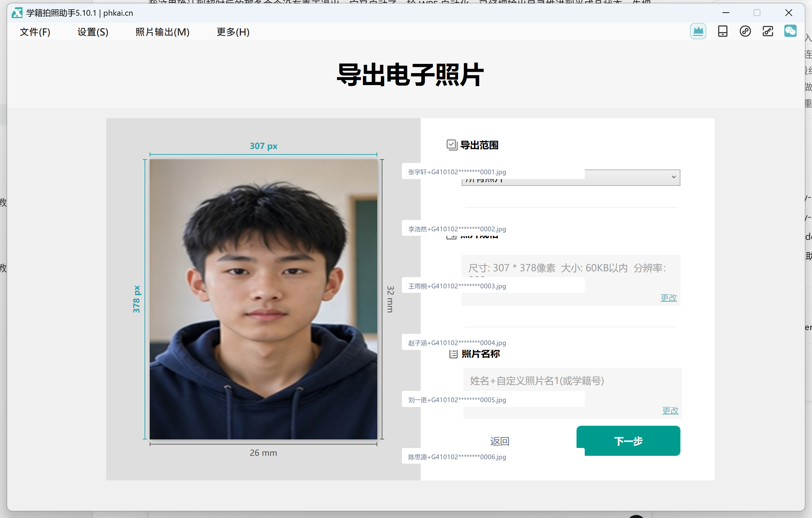Click the 更改 link for the photo size
The image size is (812, 518).
tap(668, 298)
